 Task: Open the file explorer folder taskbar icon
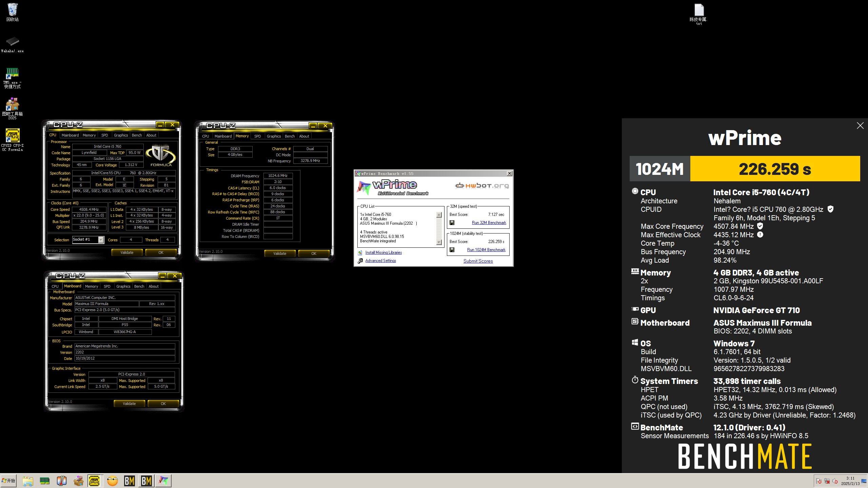28,481
